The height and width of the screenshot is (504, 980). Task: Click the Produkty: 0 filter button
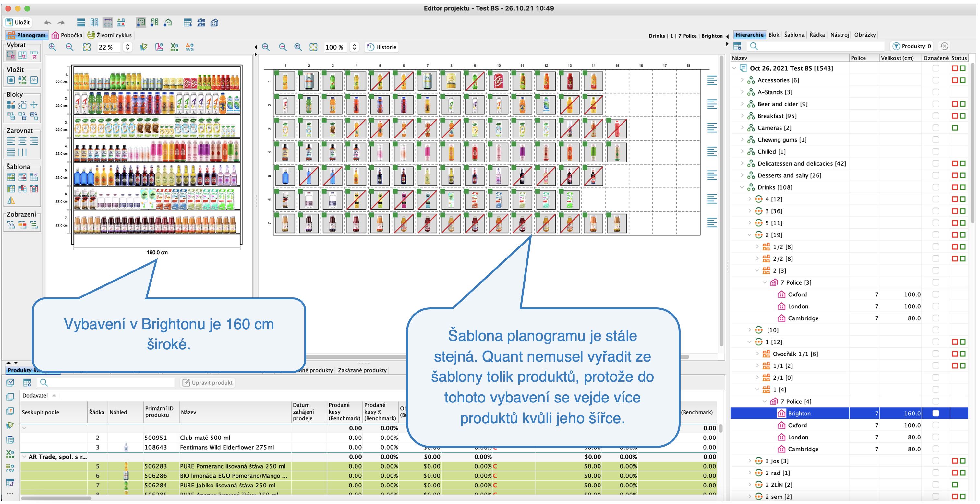912,46
